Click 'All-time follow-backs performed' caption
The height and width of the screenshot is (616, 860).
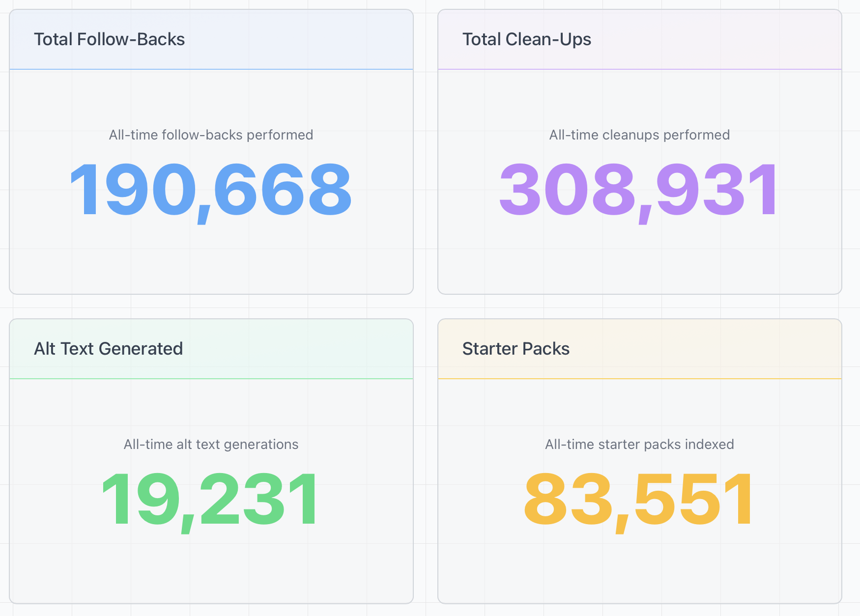211,135
